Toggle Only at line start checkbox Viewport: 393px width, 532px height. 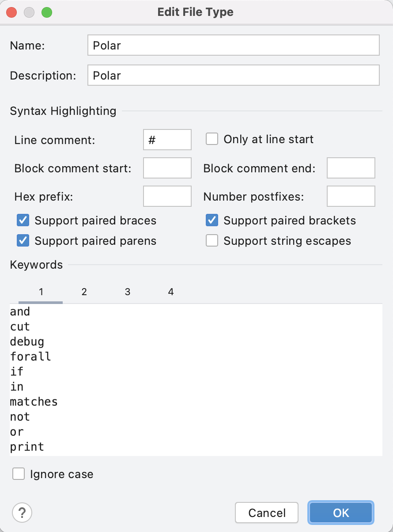(x=212, y=139)
